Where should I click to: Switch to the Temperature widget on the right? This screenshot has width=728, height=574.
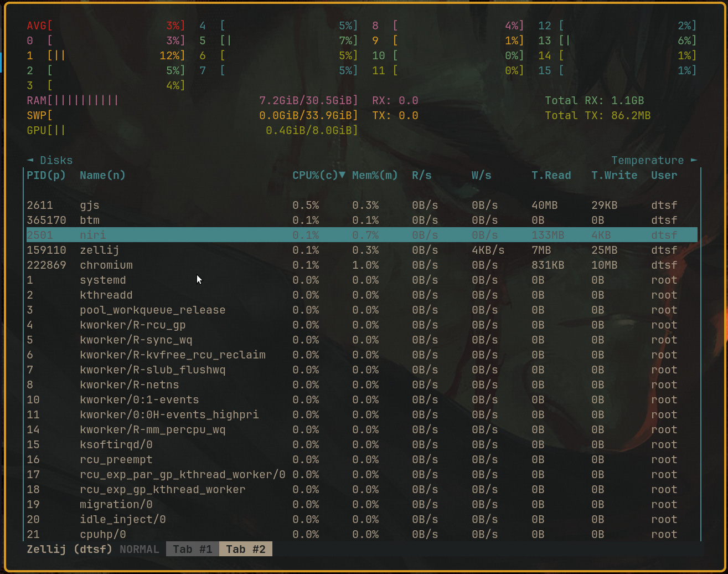(654, 161)
